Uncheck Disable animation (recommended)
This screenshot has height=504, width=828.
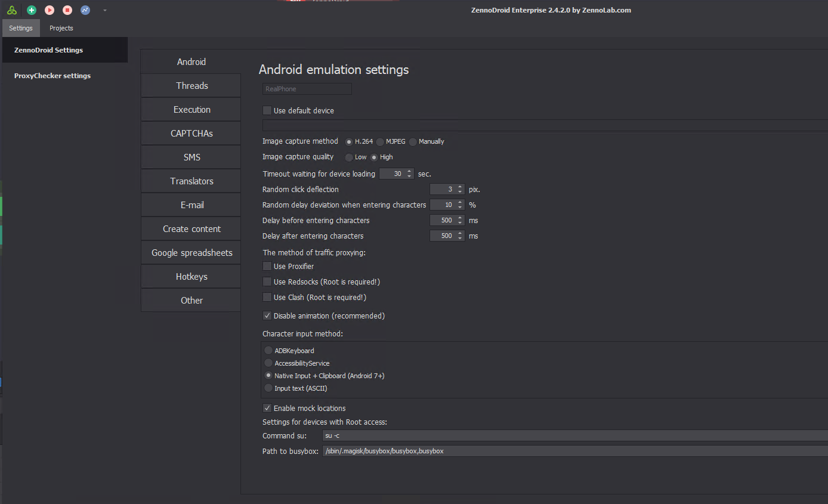tap(267, 316)
